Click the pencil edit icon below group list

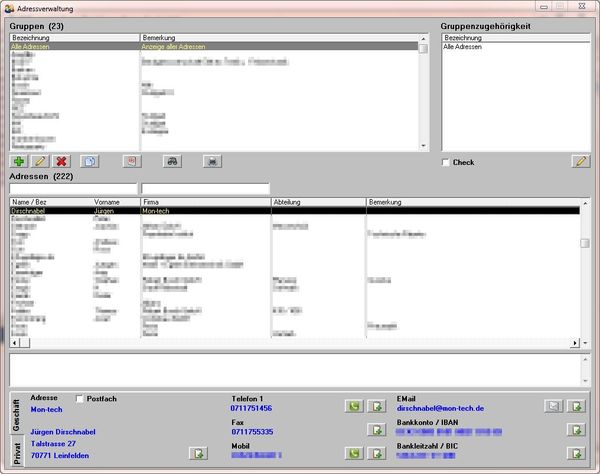pos(40,161)
